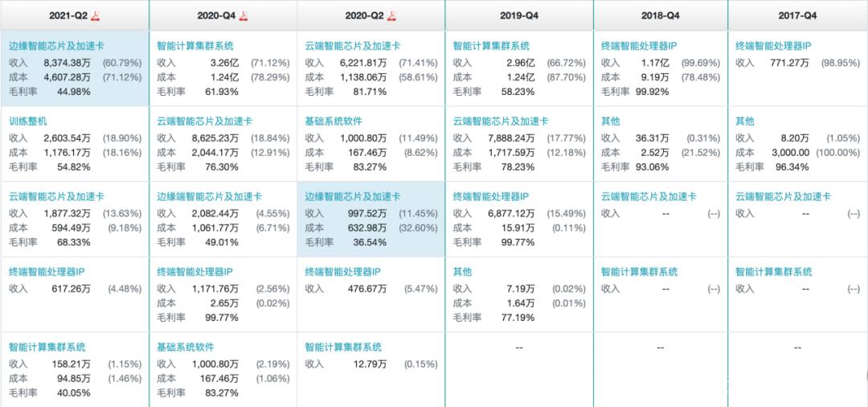Open 终端智能处理器IP under 2017-Q4
The image size is (868, 407).
(x=773, y=47)
